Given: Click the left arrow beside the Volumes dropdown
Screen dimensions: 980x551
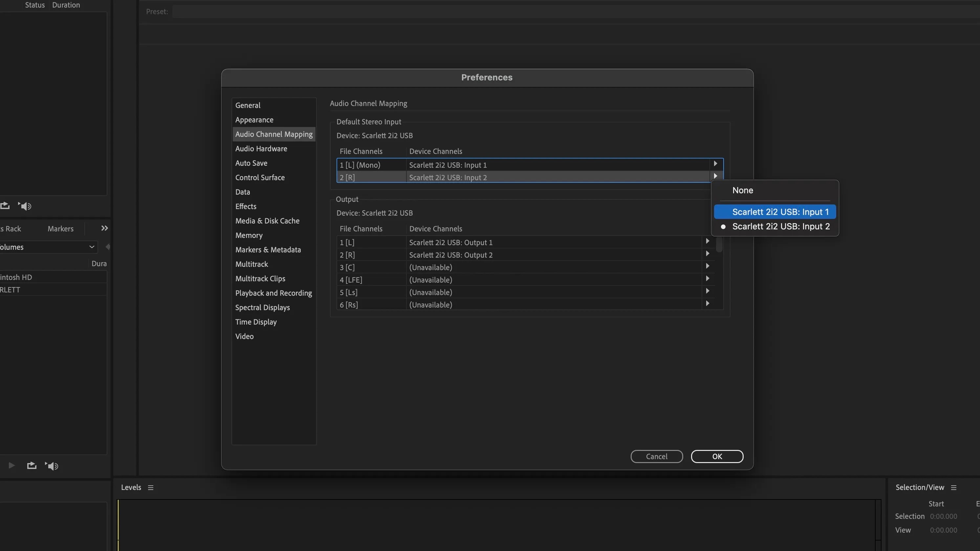Looking at the screenshot, I should [x=108, y=247].
